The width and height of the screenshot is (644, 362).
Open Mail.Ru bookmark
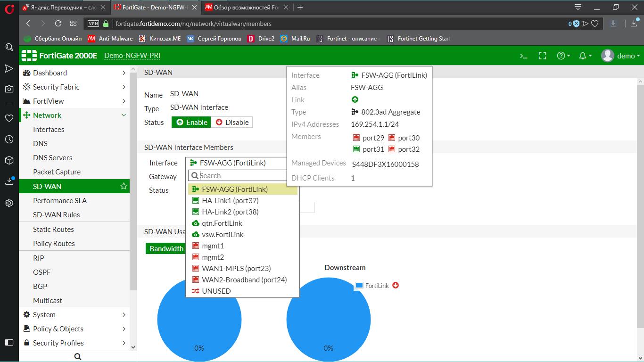(x=295, y=39)
